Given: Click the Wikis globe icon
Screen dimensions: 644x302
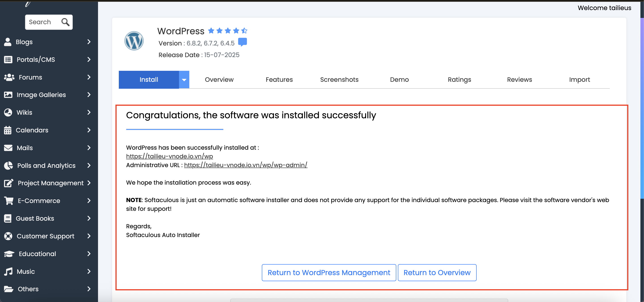Looking at the screenshot, I should 8,113.
